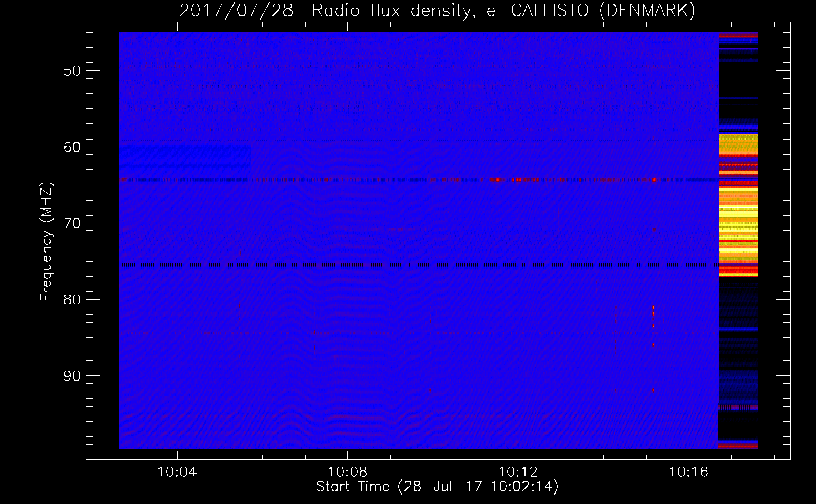
Task: Click the red interference line near 64 MHz
Action: pyautogui.click(x=418, y=179)
